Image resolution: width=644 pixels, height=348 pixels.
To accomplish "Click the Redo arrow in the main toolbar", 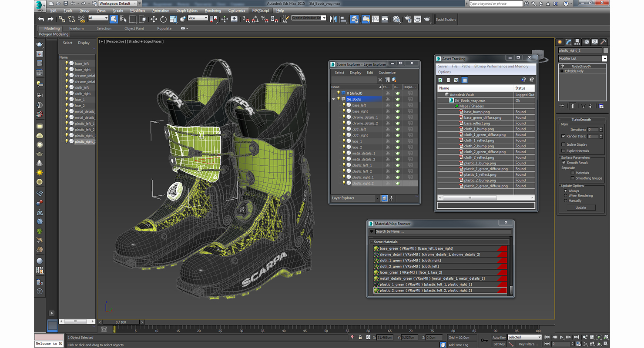I will (x=50, y=19).
